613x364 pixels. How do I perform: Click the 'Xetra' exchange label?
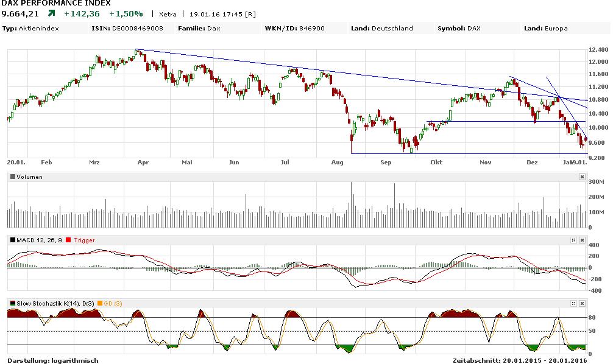168,14
